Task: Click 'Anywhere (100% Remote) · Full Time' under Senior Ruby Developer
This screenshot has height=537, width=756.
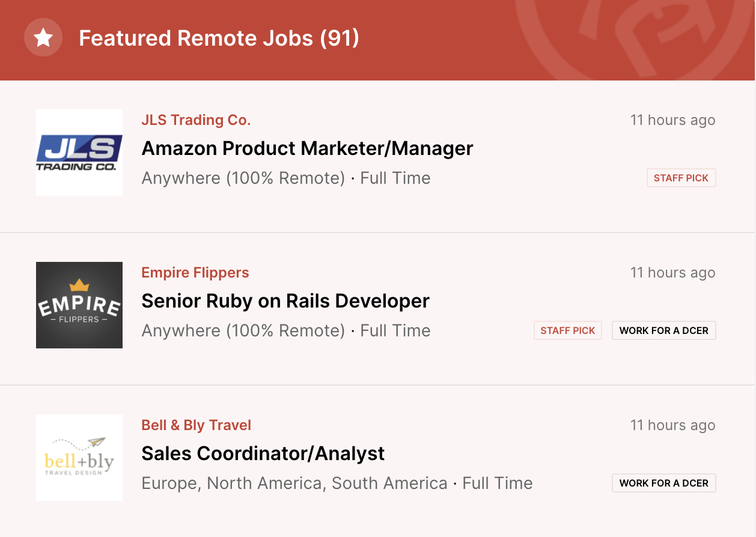Action: [x=286, y=331]
